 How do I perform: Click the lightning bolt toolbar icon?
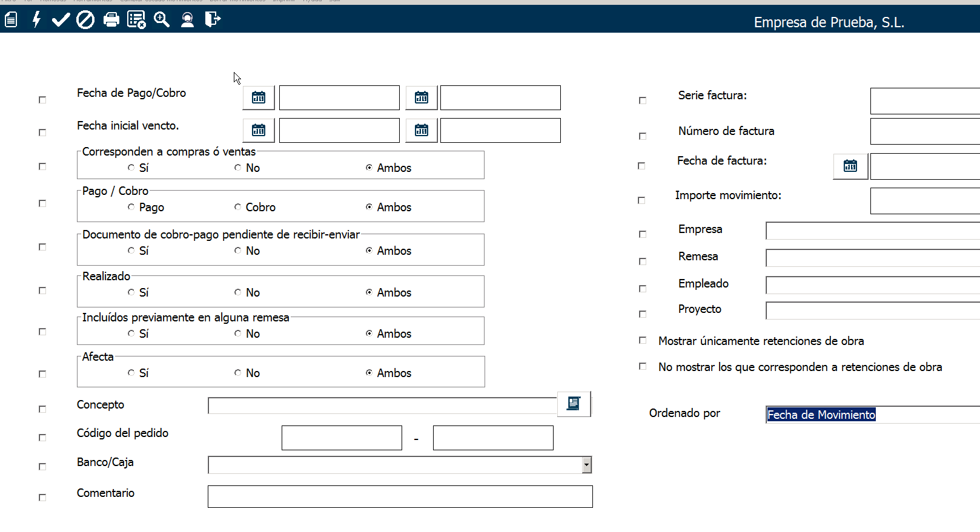(36, 20)
